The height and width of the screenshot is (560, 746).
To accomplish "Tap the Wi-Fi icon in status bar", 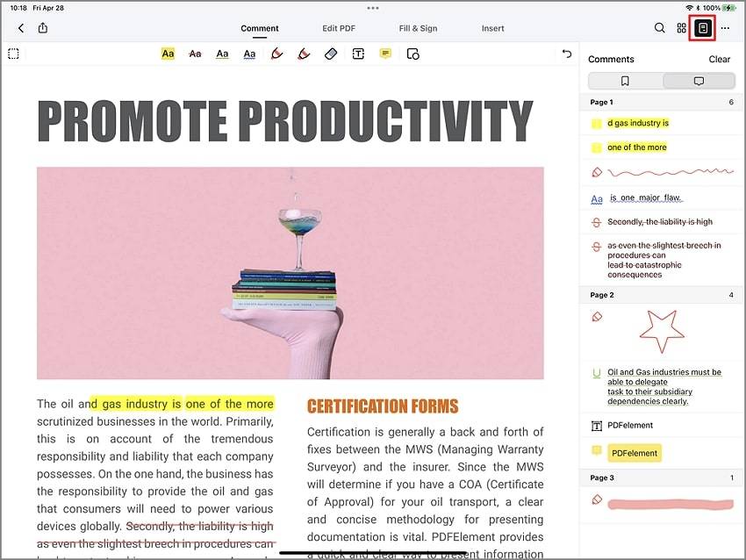I will click(689, 8).
